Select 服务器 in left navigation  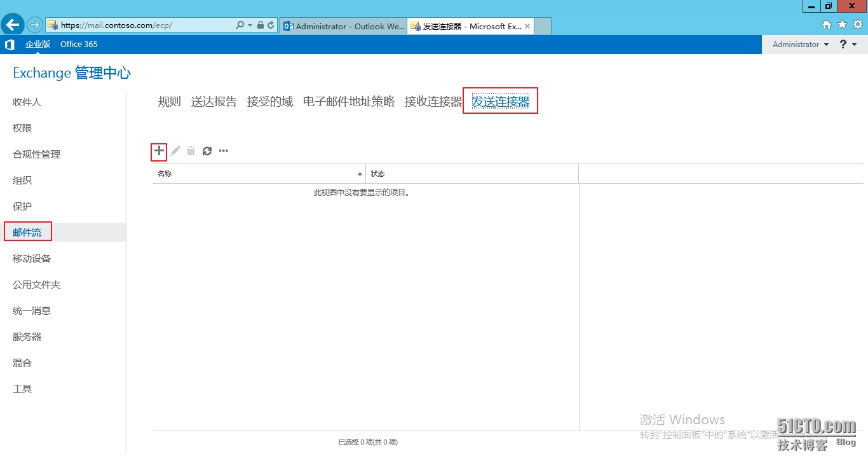coord(27,337)
